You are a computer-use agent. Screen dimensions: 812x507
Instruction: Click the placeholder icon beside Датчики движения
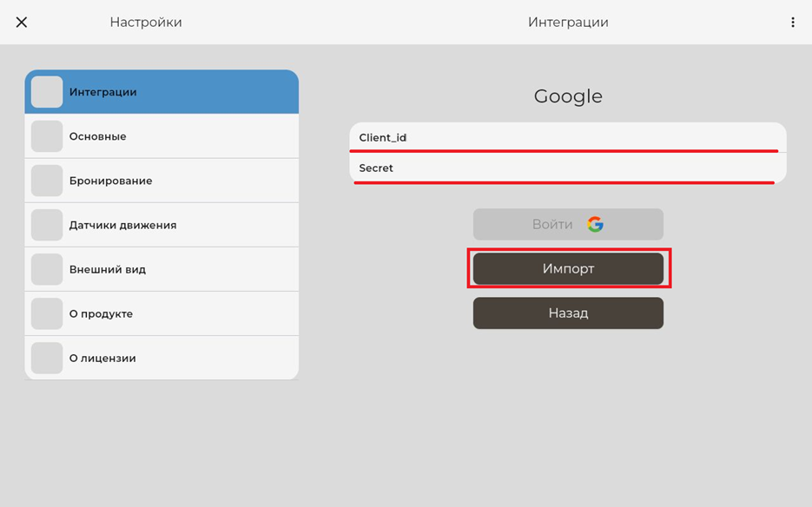tap(47, 225)
